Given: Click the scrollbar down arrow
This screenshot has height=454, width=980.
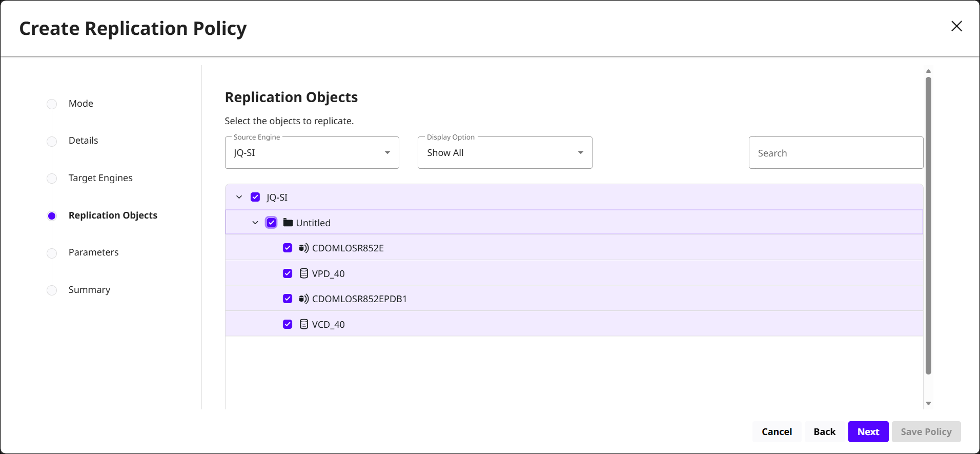Looking at the screenshot, I should (x=928, y=404).
